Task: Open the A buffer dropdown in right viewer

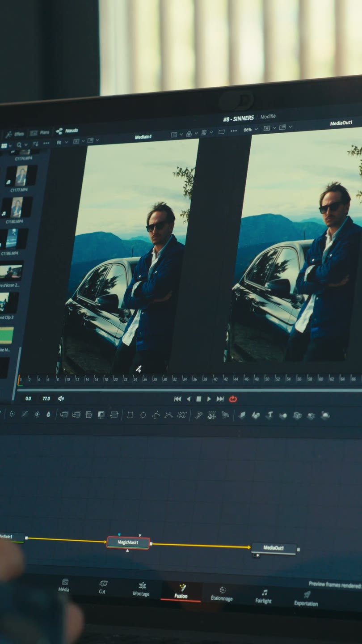Action: [x=269, y=128]
